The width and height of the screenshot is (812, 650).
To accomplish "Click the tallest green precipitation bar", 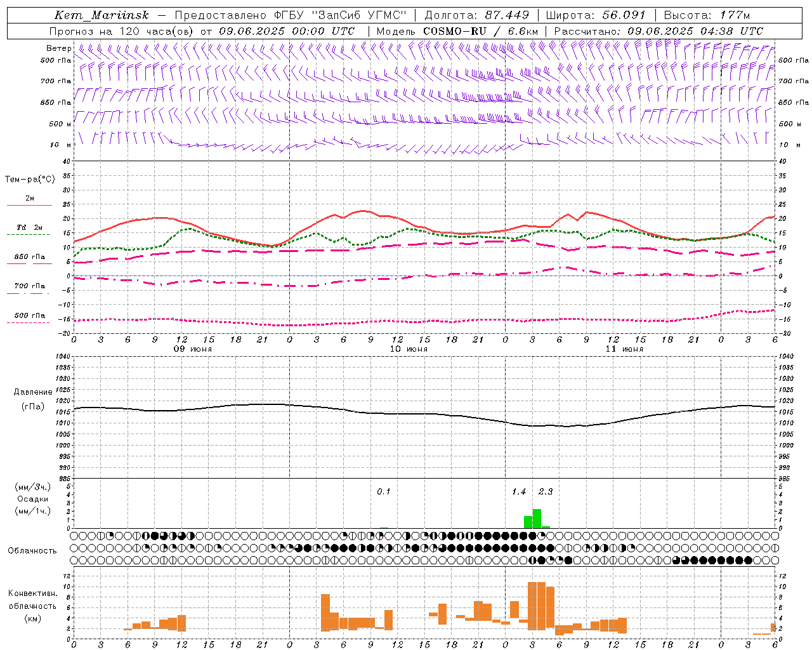I will tap(537, 519).
